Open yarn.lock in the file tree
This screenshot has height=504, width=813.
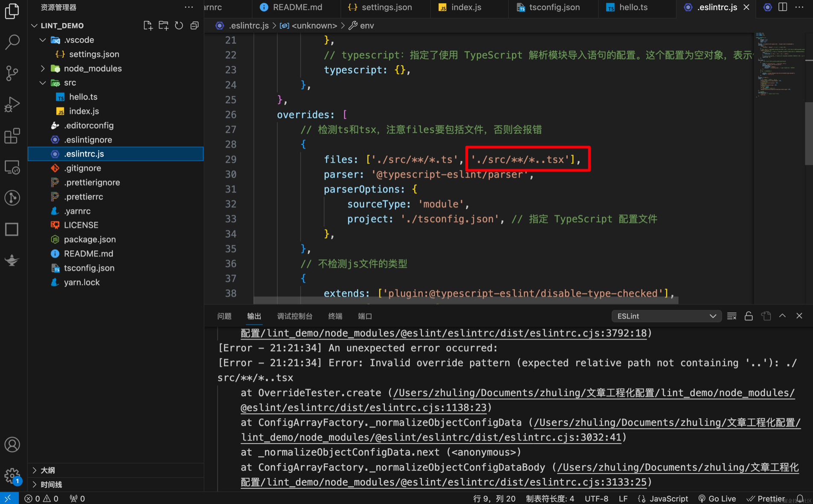pos(115,282)
